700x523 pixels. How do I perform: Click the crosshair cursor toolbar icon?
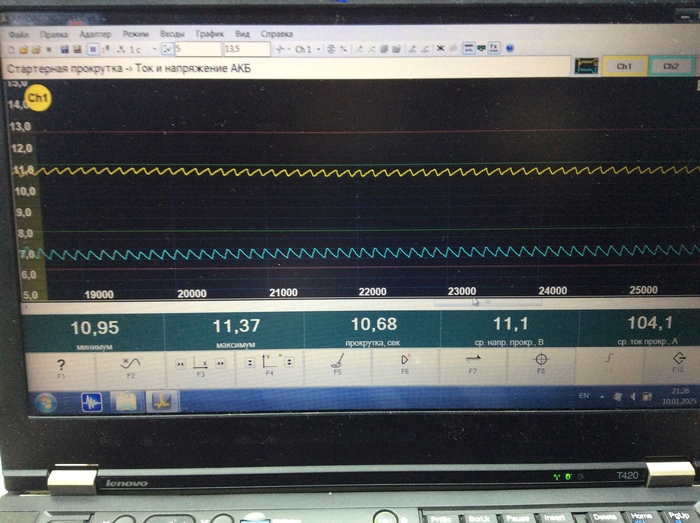coord(280,49)
